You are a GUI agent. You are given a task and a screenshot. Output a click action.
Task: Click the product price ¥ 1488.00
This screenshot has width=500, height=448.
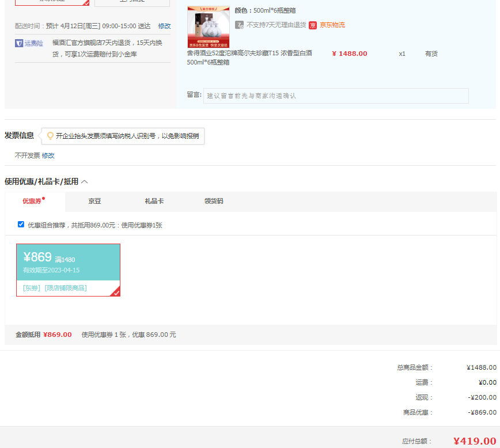coord(350,54)
